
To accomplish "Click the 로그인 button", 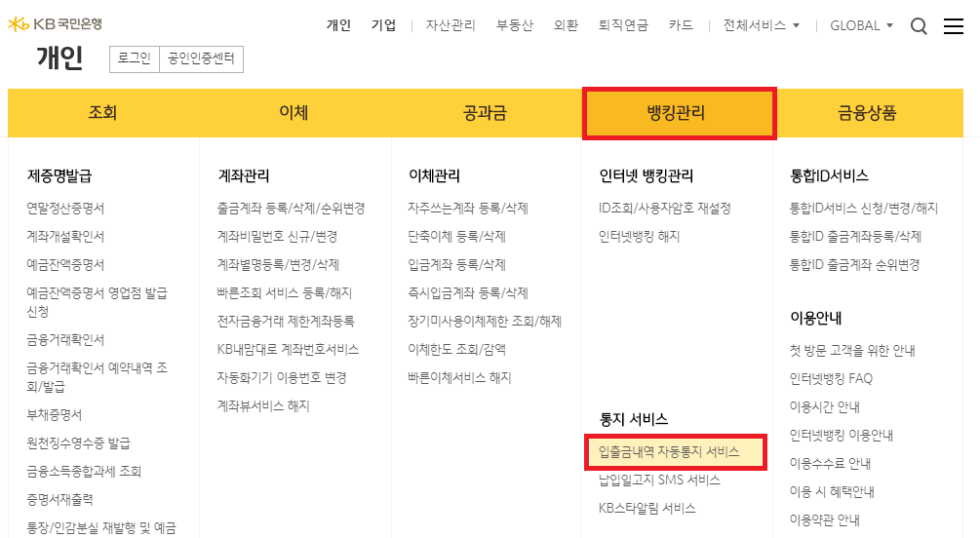I will (x=135, y=59).
